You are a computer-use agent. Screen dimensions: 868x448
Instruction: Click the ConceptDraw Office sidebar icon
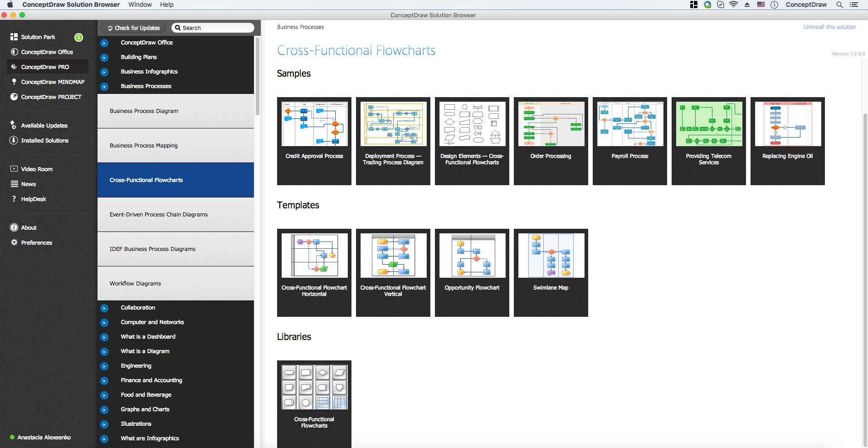(14, 52)
